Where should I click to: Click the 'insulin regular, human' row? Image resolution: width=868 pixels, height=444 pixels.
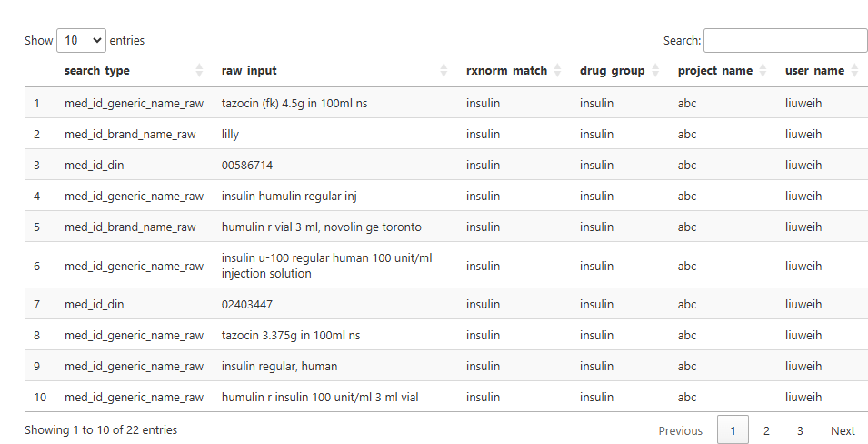[x=279, y=367]
